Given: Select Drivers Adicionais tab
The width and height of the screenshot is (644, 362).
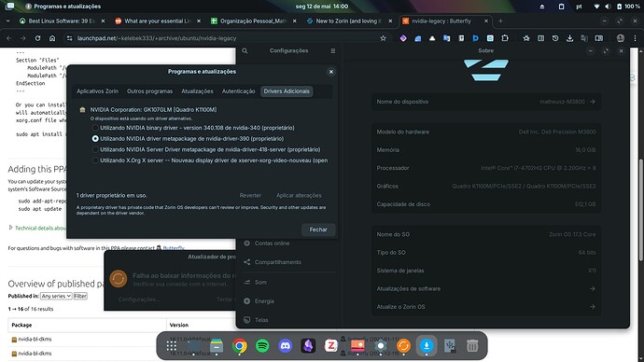Looking at the screenshot, I should [x=287, y=91].
